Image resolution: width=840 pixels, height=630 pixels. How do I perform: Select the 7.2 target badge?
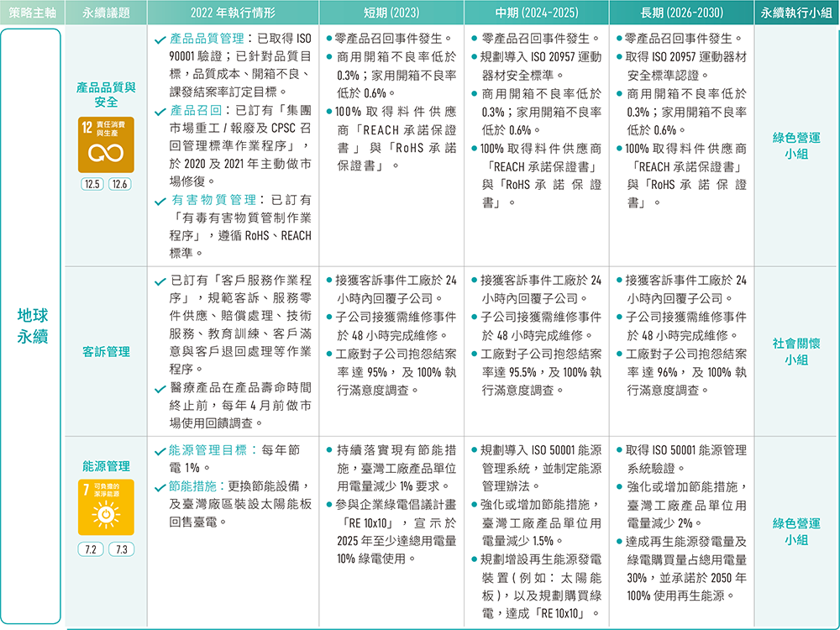(x=91, y=549)
